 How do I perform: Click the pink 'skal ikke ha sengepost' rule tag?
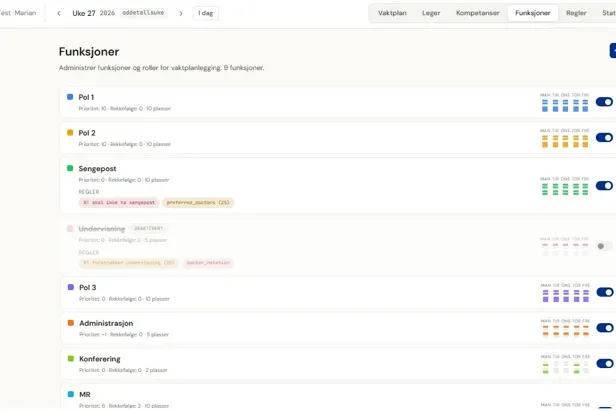(119, 203)
